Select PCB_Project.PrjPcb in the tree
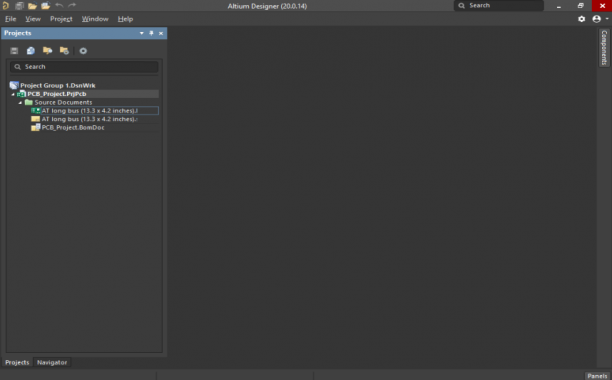The image size is (612, 380). click(57, 94)
